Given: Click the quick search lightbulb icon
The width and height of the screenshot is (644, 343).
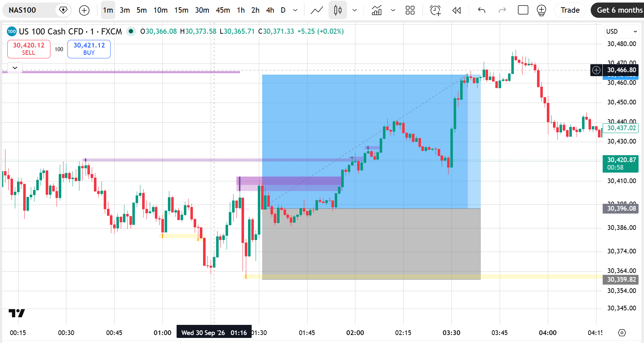Looking at the screenshot, I should [541, 10].
